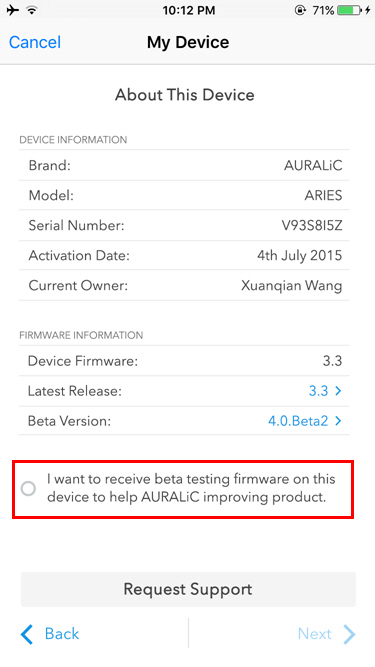Select the Current Owner row
375x667 pixels.
pyautogui.click(x=184, y=285)
